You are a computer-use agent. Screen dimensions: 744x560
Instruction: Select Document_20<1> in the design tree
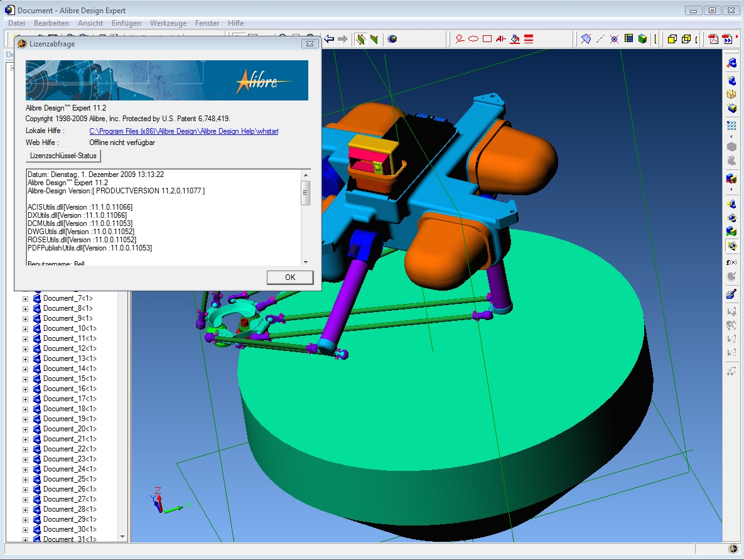[70, 429]
